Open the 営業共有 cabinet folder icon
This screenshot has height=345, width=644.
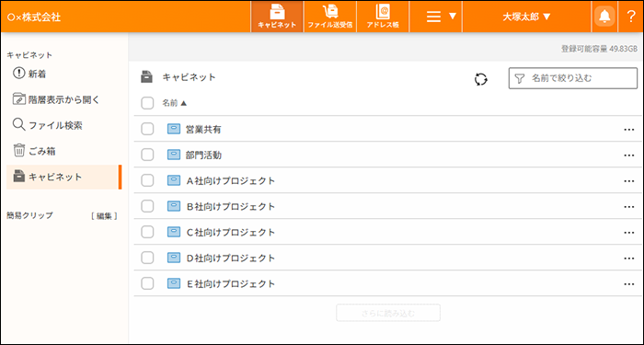click(174, 130)
